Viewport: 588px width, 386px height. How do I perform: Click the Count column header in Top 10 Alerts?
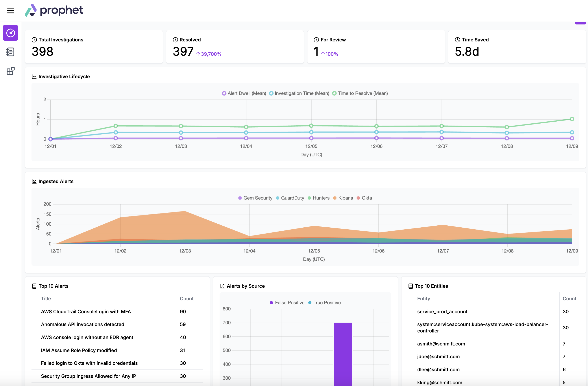(187, 299)
